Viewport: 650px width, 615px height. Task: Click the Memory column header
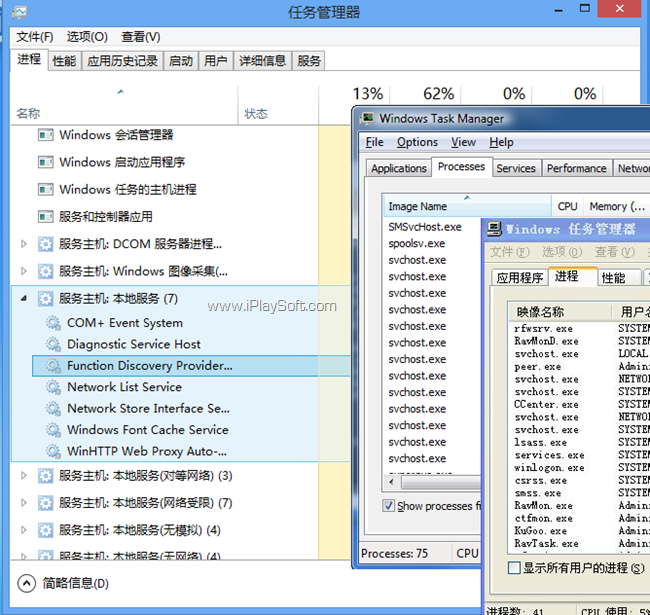(617, 206)
